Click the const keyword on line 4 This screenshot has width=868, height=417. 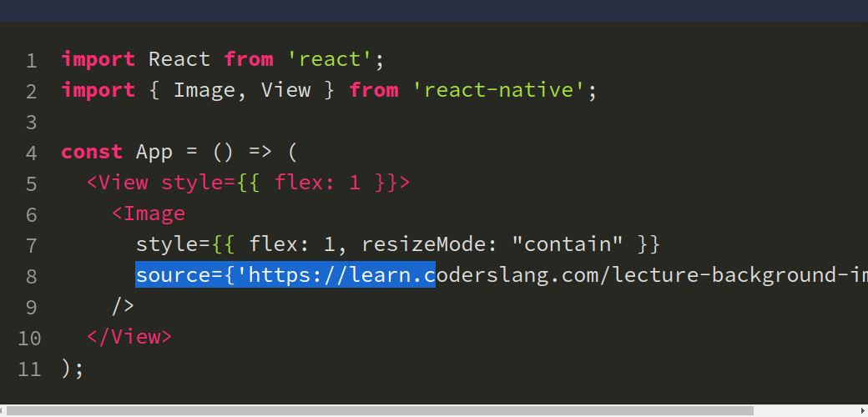coord(92,152)
